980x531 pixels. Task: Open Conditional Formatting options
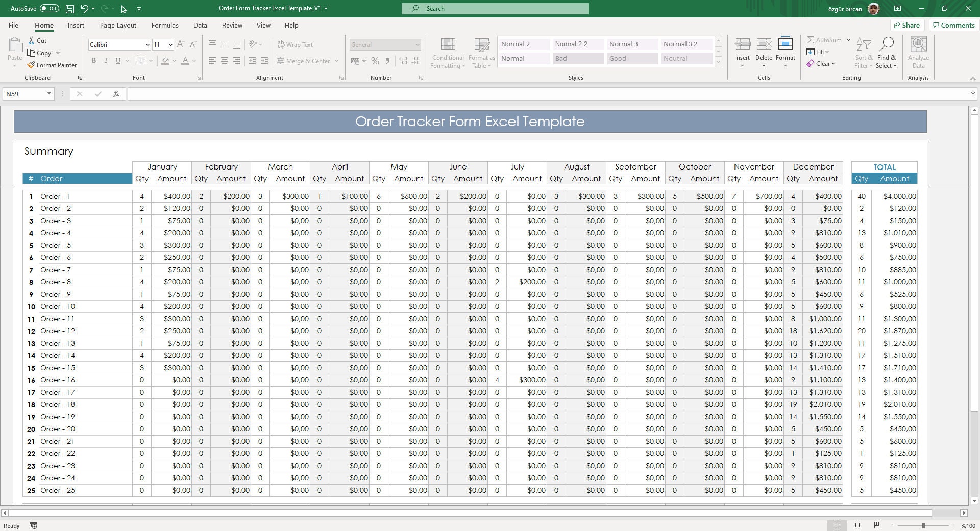(447, 53)
